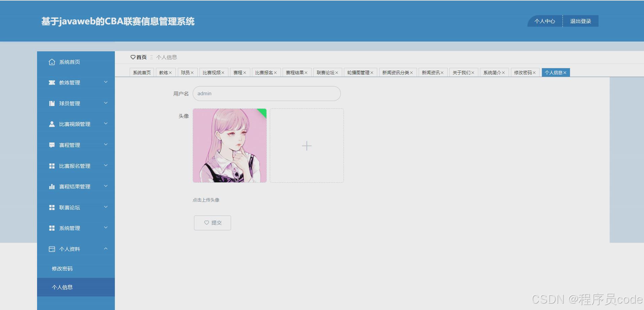Click the 点击上传头像 hint text

(206, 200)
